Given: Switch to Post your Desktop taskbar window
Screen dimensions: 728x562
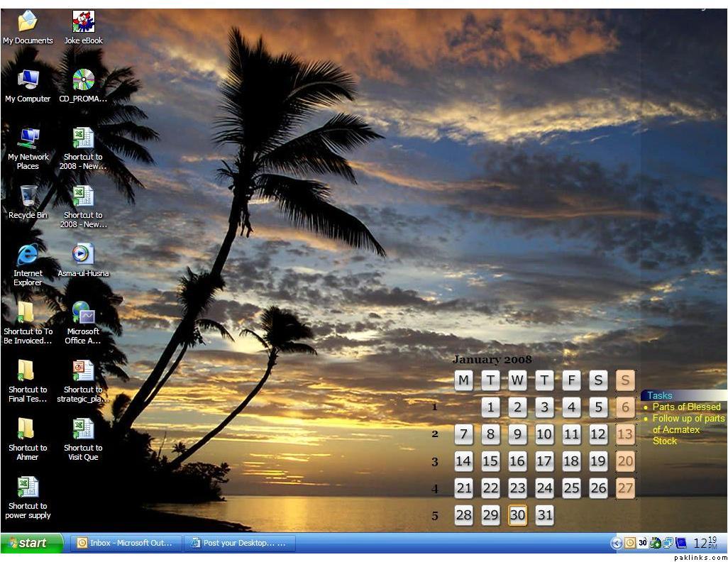Looking at the screenshot, I should 240,543.
